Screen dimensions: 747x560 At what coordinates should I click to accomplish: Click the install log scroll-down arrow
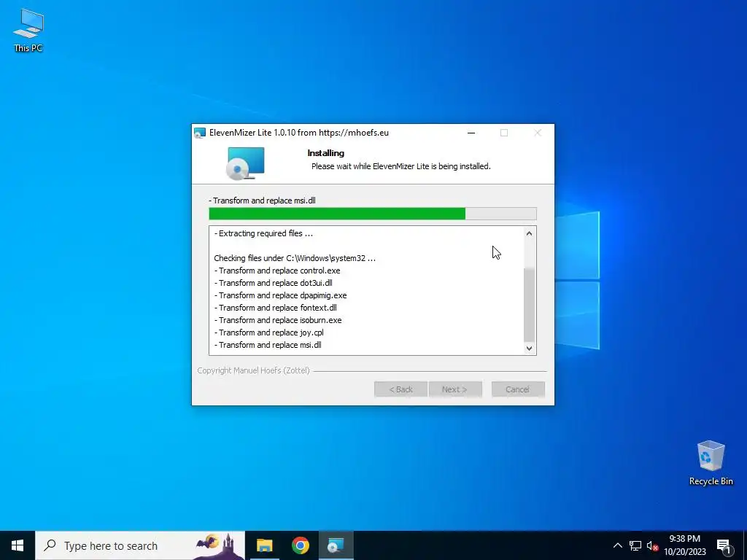tap(529, 348)
